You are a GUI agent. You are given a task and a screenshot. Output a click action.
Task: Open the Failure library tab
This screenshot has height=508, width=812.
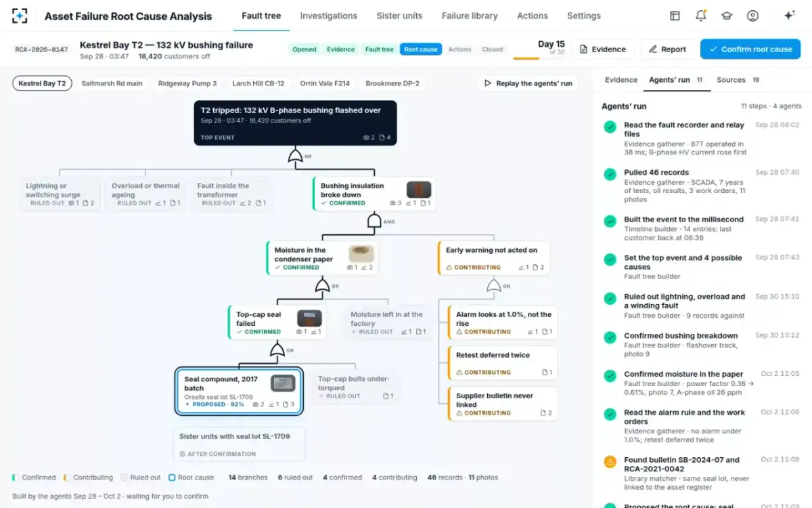470,16
